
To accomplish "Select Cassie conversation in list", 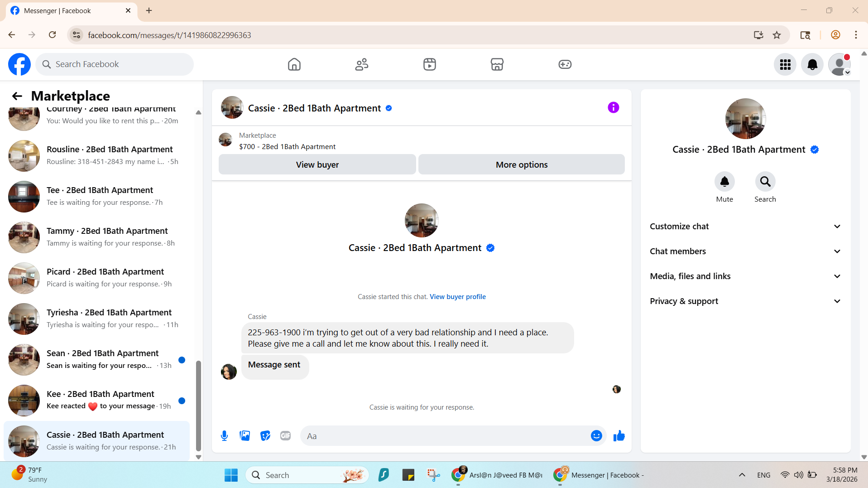I will tap(97, 441).
